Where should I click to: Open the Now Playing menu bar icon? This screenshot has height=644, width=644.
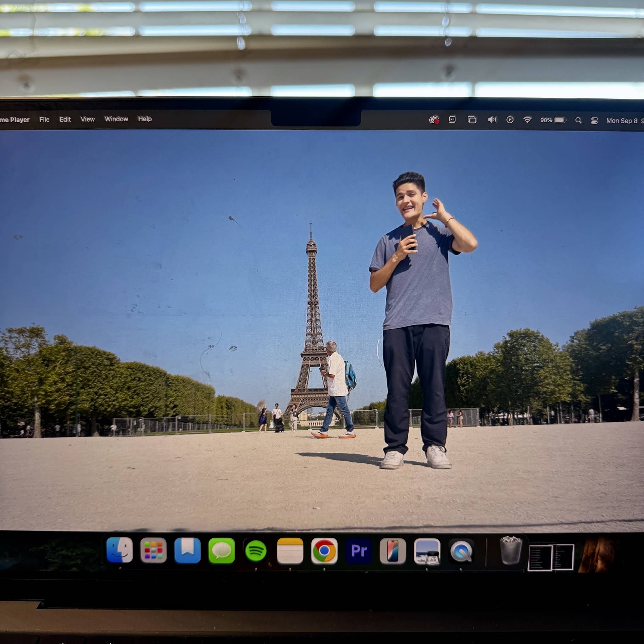click(x=510, y=120)
